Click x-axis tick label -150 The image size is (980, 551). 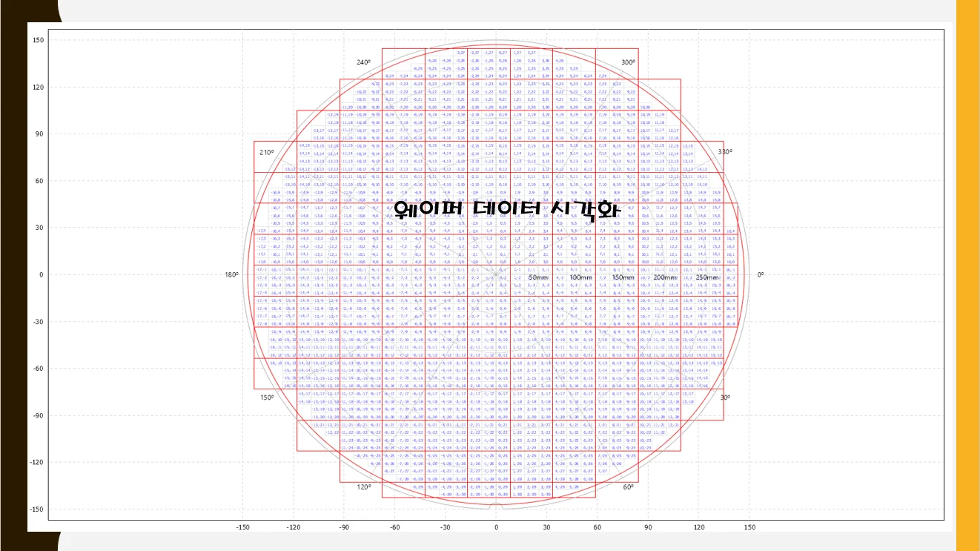pos(242,527)
